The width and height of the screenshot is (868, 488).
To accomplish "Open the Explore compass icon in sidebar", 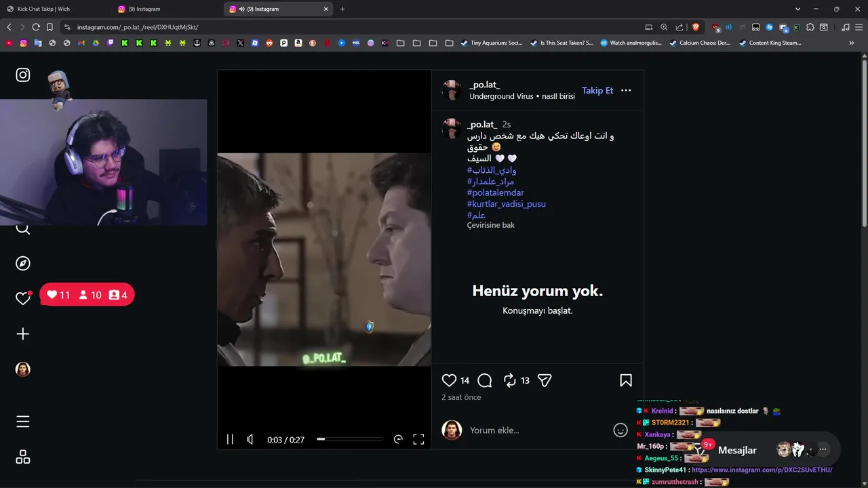I will click(x=23, y=264).
